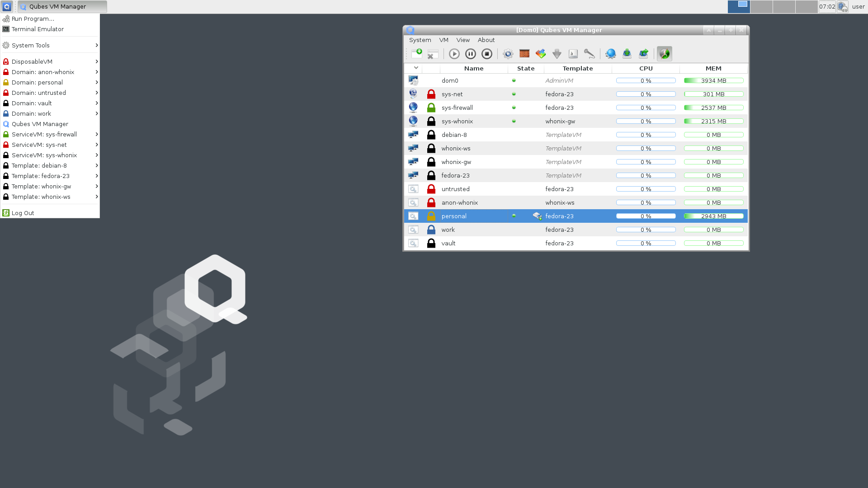Set keyboard layout icon
Screen dimensions: 868x488
pos(573,54)
